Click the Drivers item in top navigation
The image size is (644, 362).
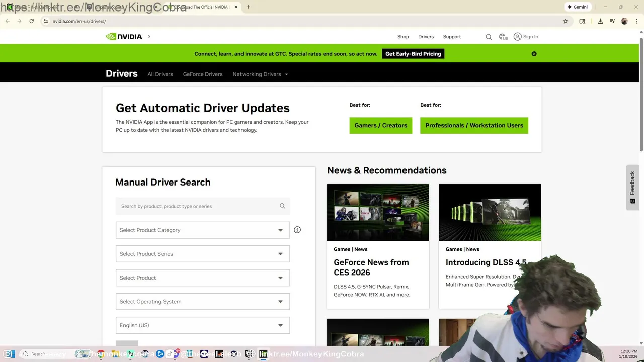pos(426,37)
